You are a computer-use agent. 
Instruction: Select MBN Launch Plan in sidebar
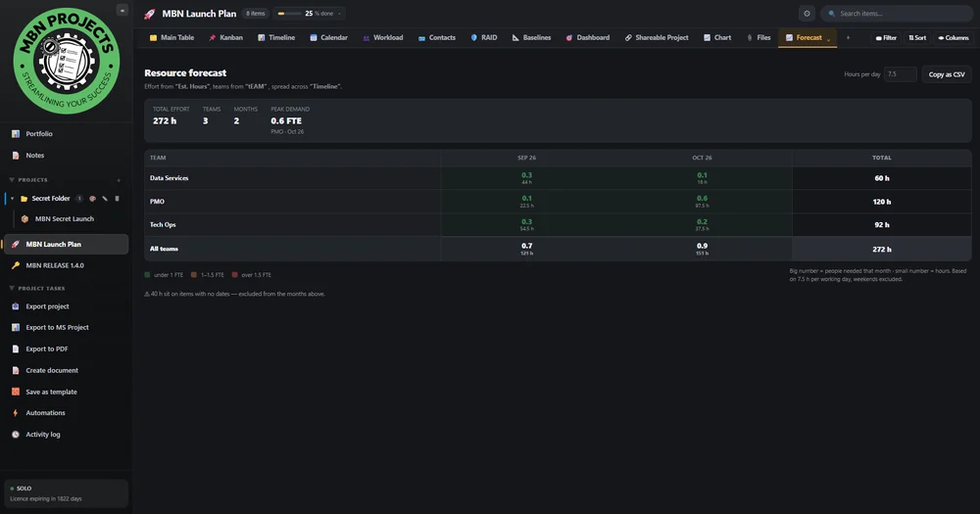[67, 244]
